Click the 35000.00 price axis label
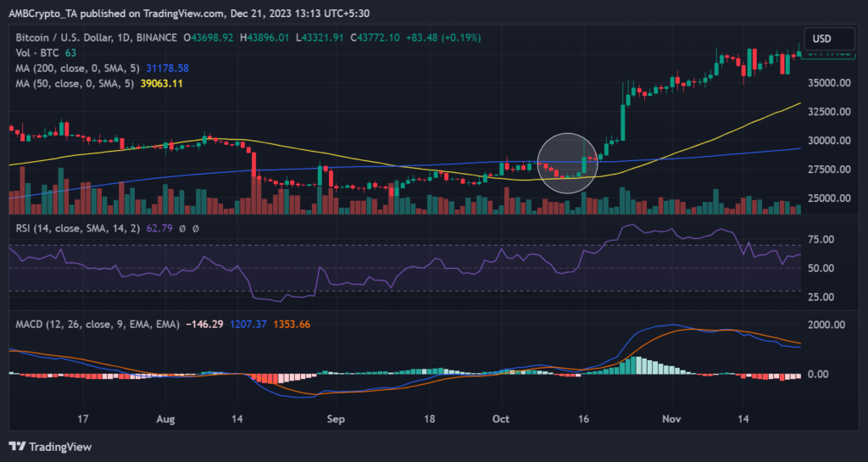This screenshot has height=462, width=868. (831, 83)
